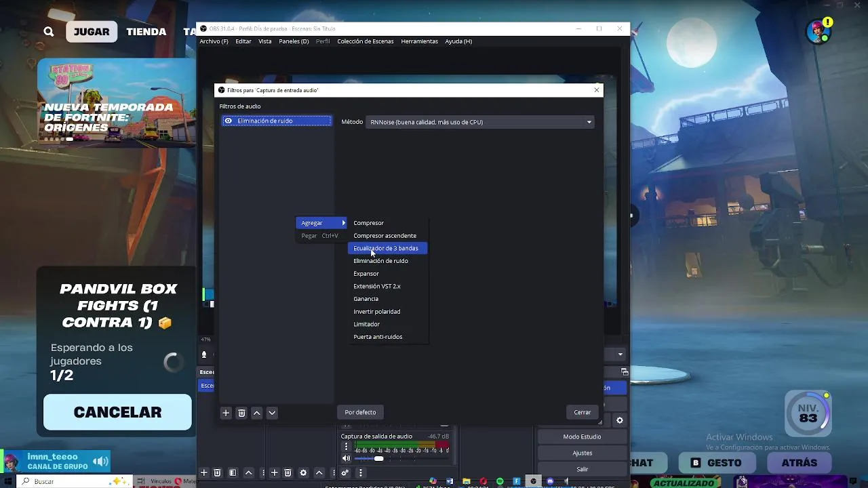Open Discord from the Windows taskbar

coord(550,481)
